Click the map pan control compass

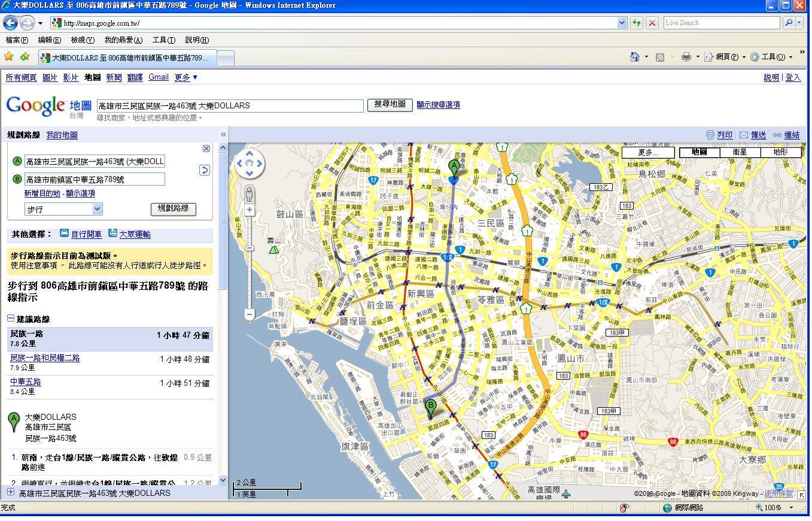(250, 163)
